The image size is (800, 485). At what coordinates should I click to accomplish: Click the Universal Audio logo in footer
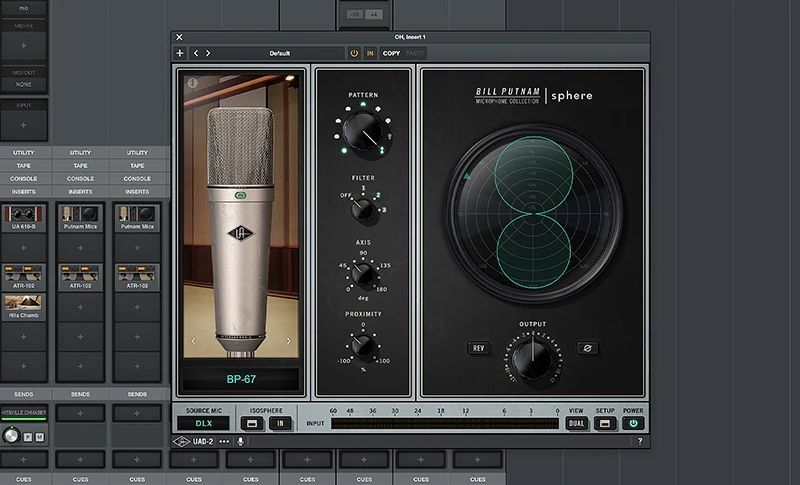pyautogui.click(x=181, y=442)
